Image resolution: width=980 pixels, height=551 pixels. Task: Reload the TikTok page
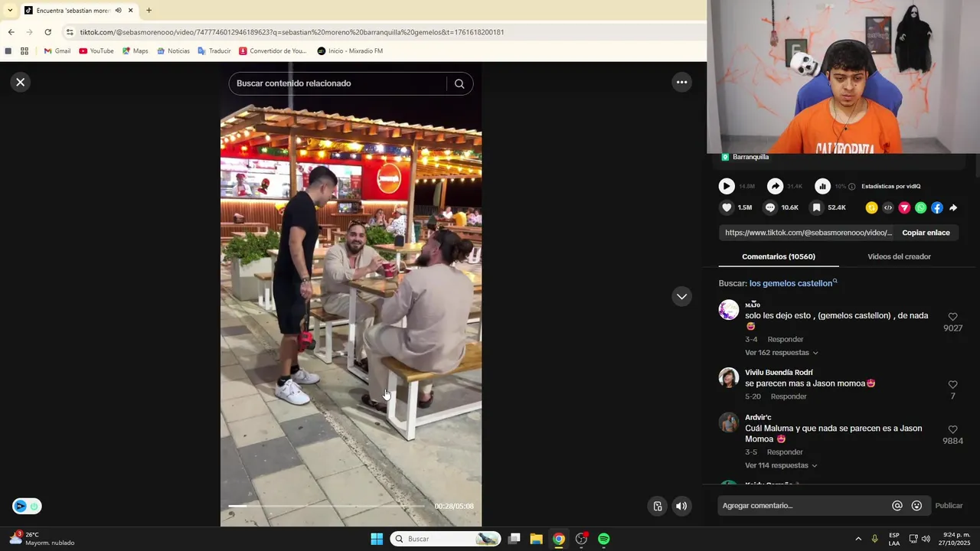47,32
